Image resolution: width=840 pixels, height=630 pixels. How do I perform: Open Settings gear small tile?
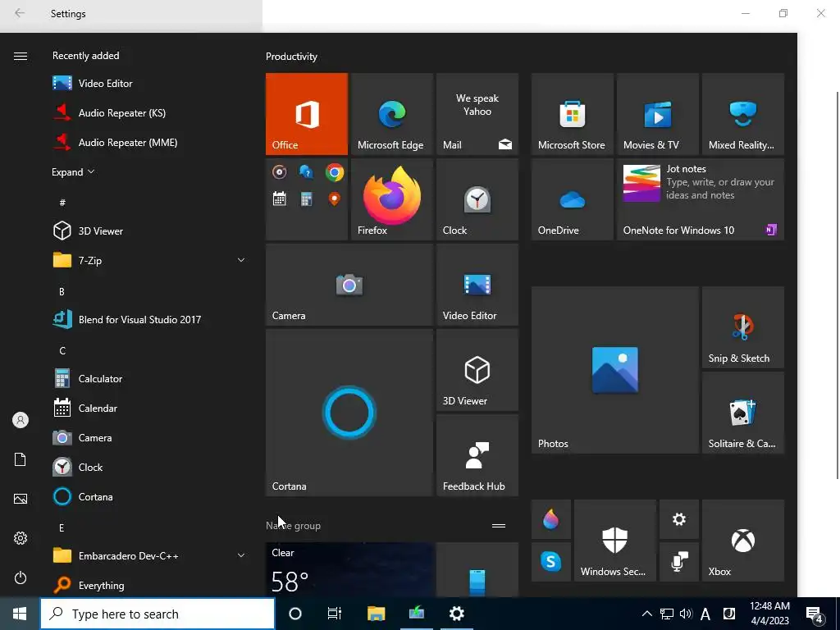(679, 519)
